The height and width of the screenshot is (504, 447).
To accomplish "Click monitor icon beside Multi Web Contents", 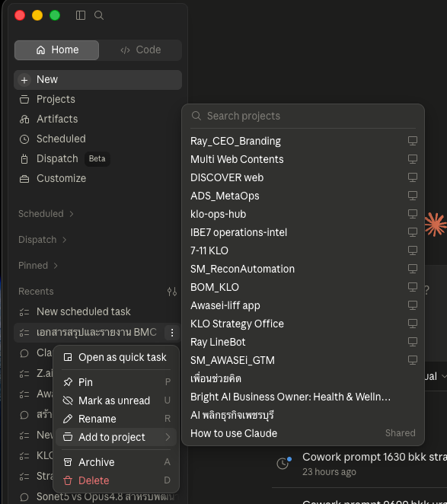I will 413,159.
